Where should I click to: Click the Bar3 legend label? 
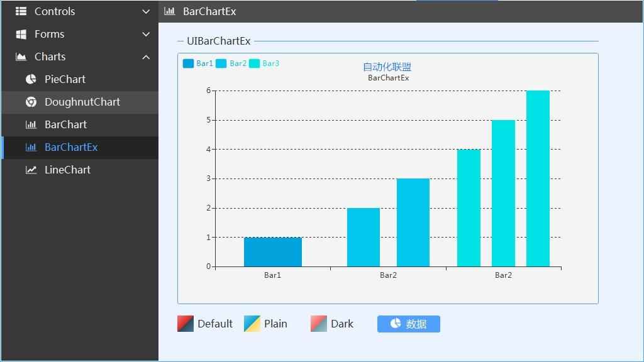click(270, 63)
